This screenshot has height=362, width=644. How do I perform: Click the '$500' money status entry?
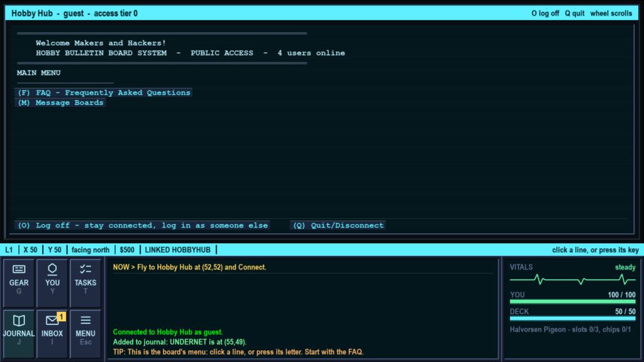click(127, 250)
